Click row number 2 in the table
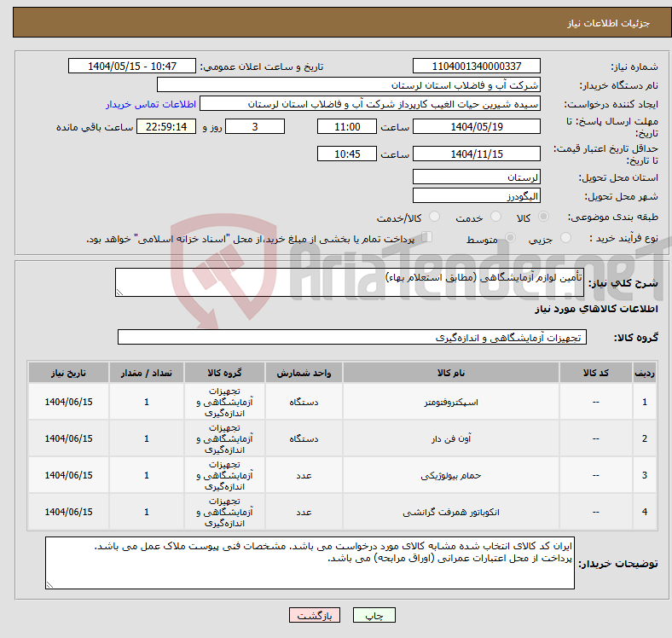 [x=644, y=438]
